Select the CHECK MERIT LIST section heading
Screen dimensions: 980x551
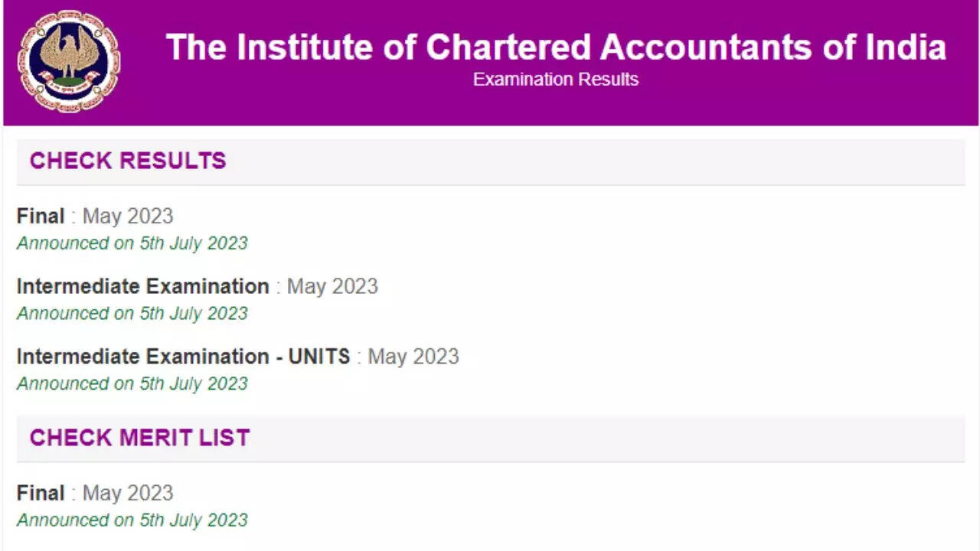(x=140, y=438)
